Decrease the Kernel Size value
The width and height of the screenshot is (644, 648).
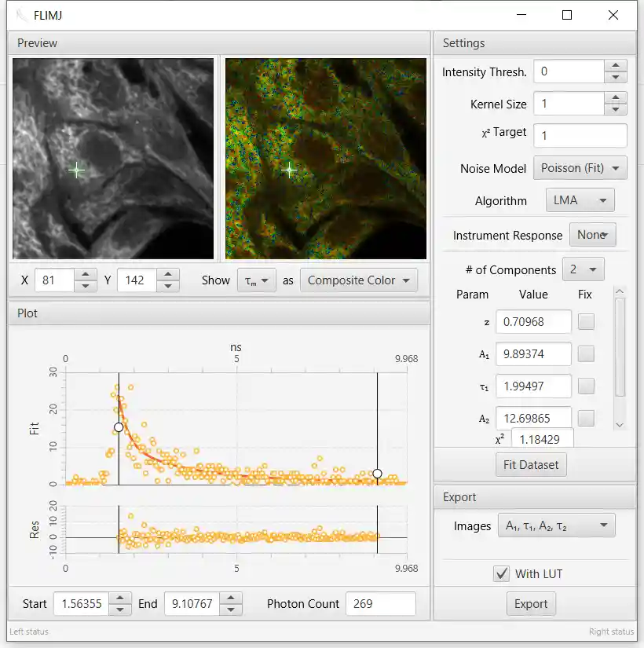tap(614, 108)
